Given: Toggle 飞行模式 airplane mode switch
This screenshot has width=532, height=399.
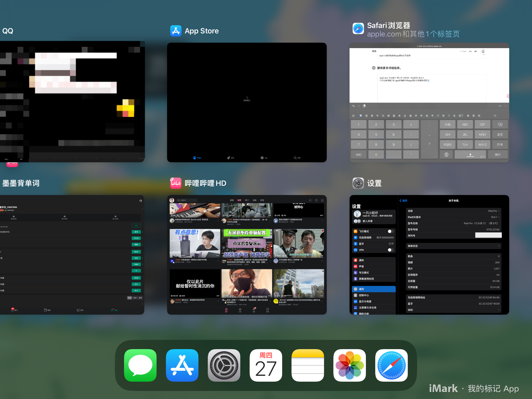Looking at the screenshot, I should (x=390, y=231).
